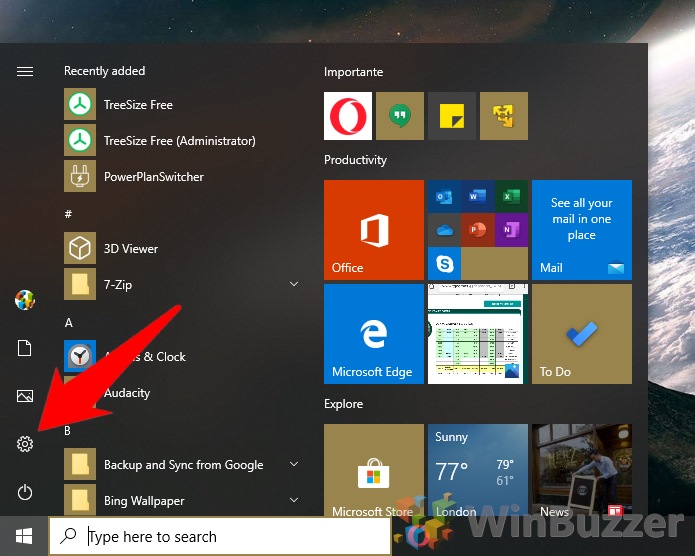Launch TreeSize Free from the app list
The width and height of the screenshot is (695, 556).
[x=182, y=104]
